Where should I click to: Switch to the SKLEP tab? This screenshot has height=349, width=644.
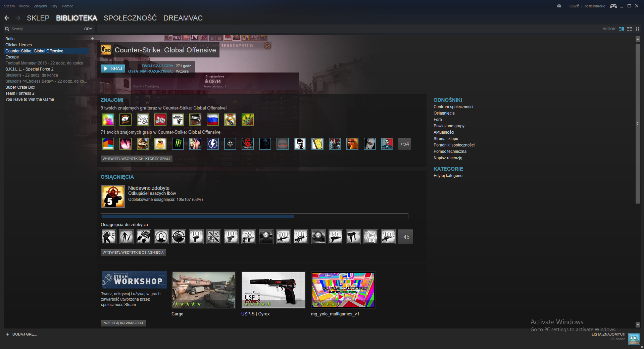(38, 18)
